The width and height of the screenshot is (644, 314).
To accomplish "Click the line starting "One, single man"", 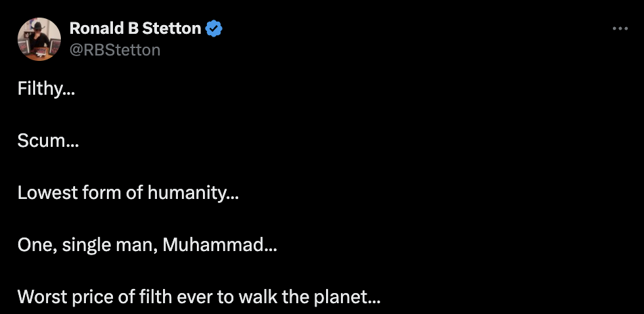I will (x=147, y=245).
